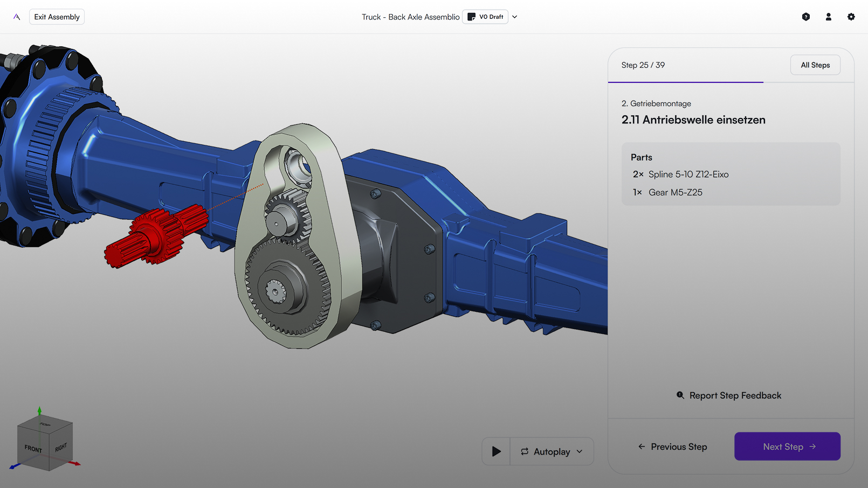This screenshot has height=488, width=868.
Task: Click the Report Step Feedback magnifier icon
Action: coord(680,395)
